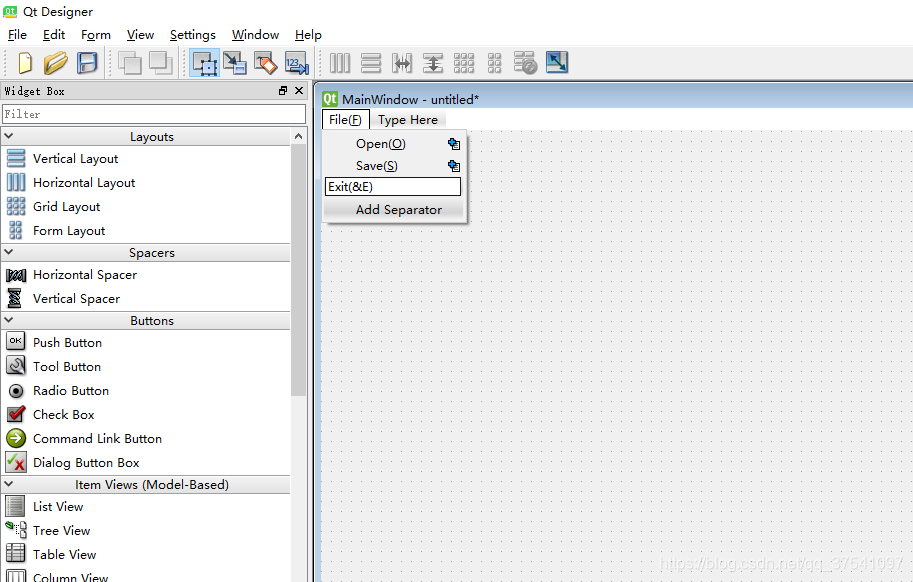
Task: Collapse the Layouts category
Action: pyautogui.click(x=9, y=136)
